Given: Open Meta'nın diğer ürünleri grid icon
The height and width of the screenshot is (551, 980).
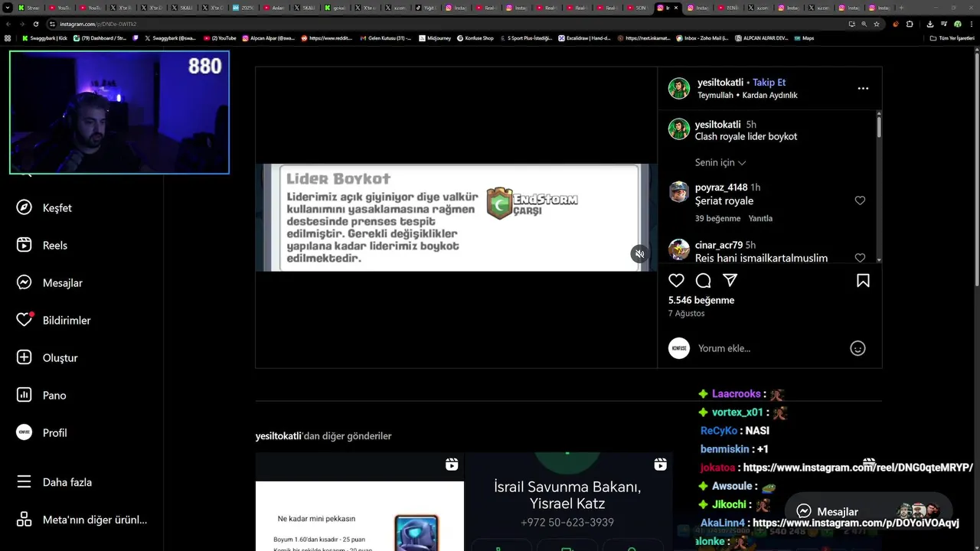Looking at the screenshot, I should (24, 520).
